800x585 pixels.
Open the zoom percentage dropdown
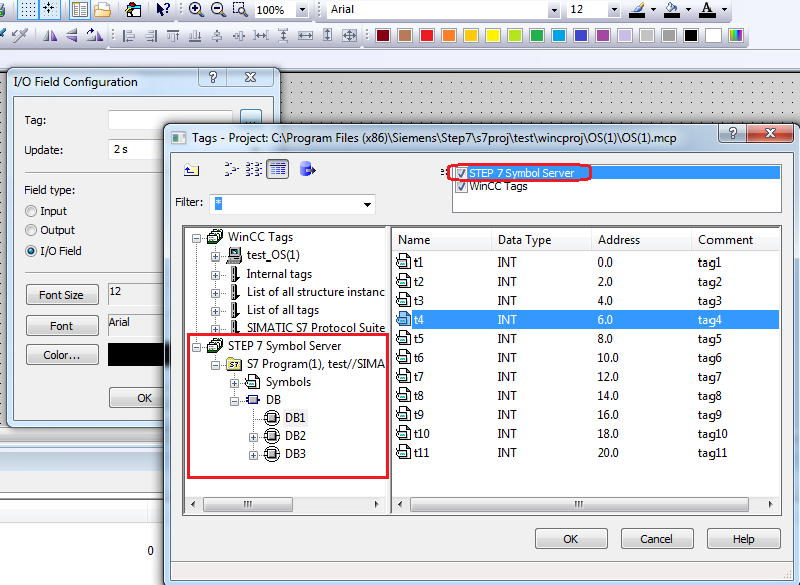click(x=302, y=10)
